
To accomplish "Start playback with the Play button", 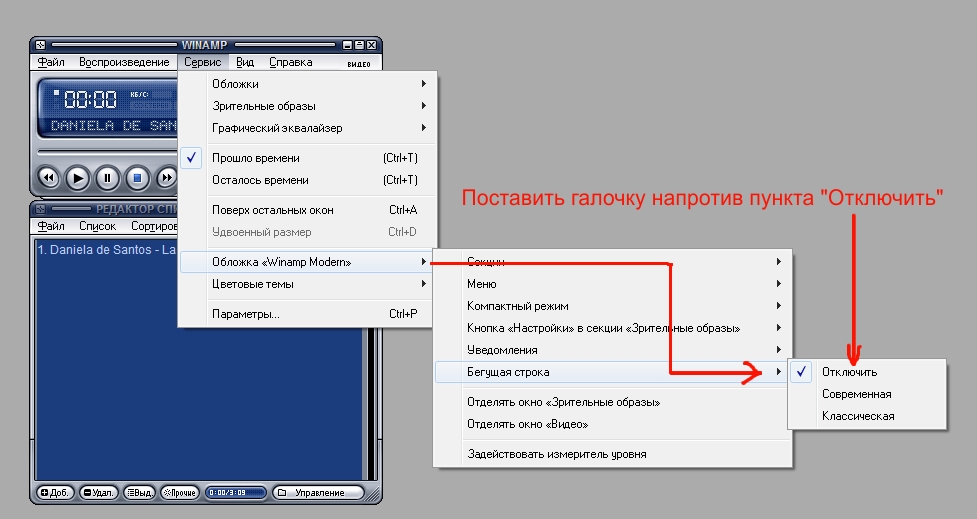I will click(x=77, y=178).
